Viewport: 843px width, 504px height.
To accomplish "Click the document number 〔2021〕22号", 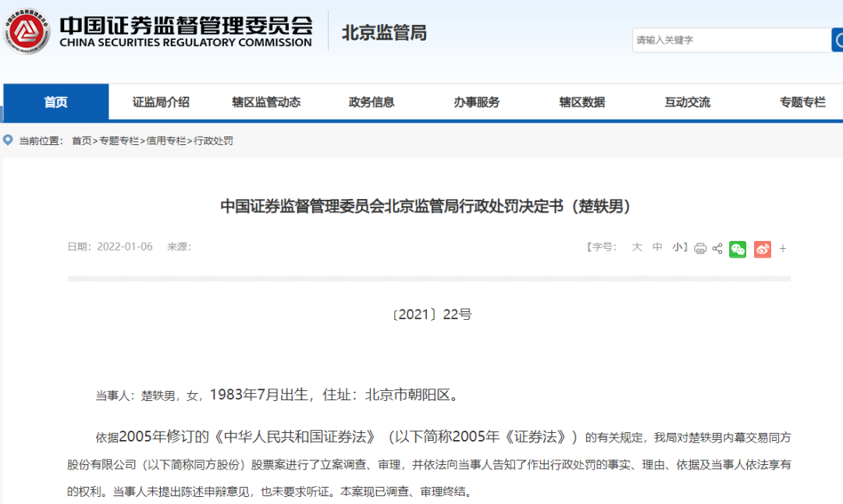I will point(432,314).
